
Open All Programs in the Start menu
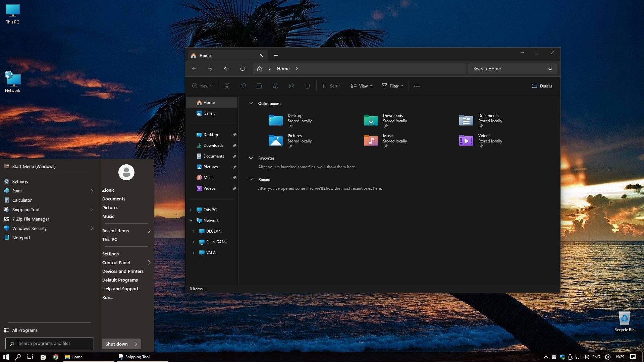pos(25,330)
